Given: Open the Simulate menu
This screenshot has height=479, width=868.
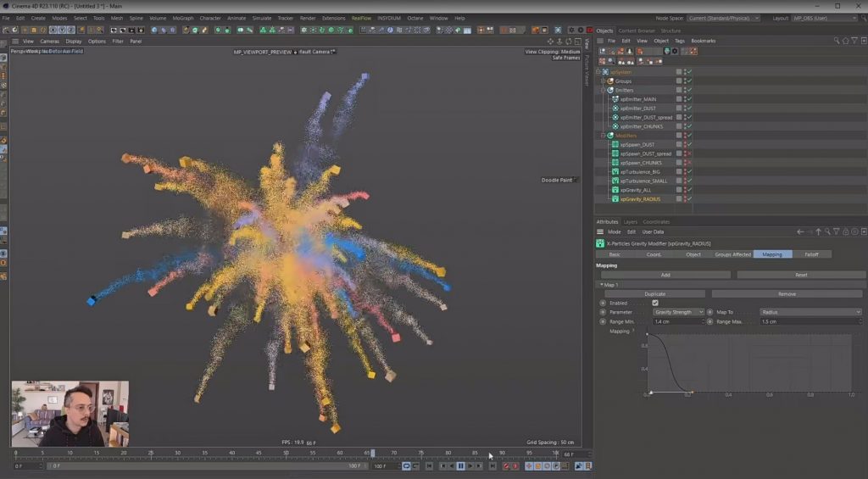Looking at the screenshot, I should point(262,19).
